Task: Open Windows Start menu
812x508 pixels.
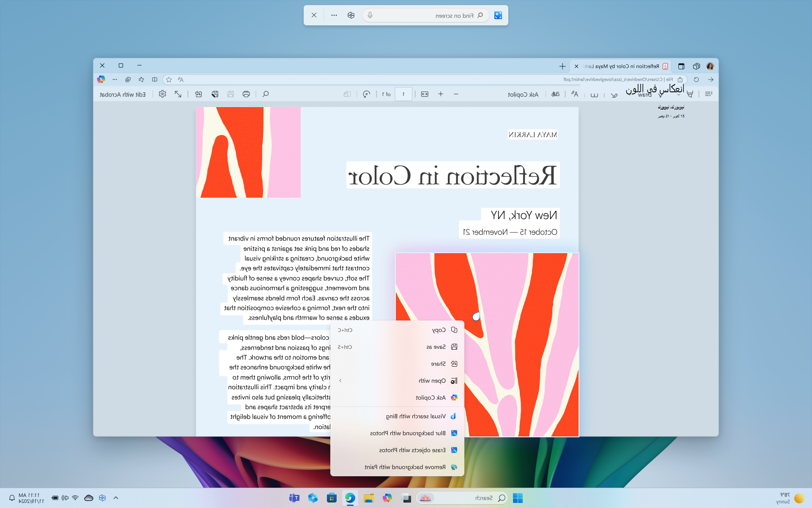Action: [518, 498]
